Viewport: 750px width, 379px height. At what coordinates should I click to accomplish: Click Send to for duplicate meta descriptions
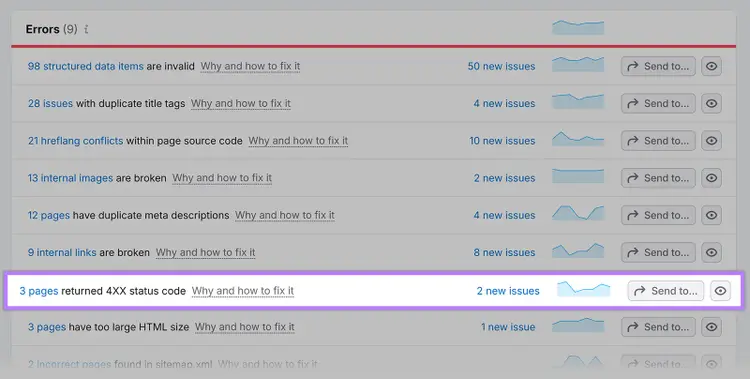pyautogui.click(x=658, y=215)
